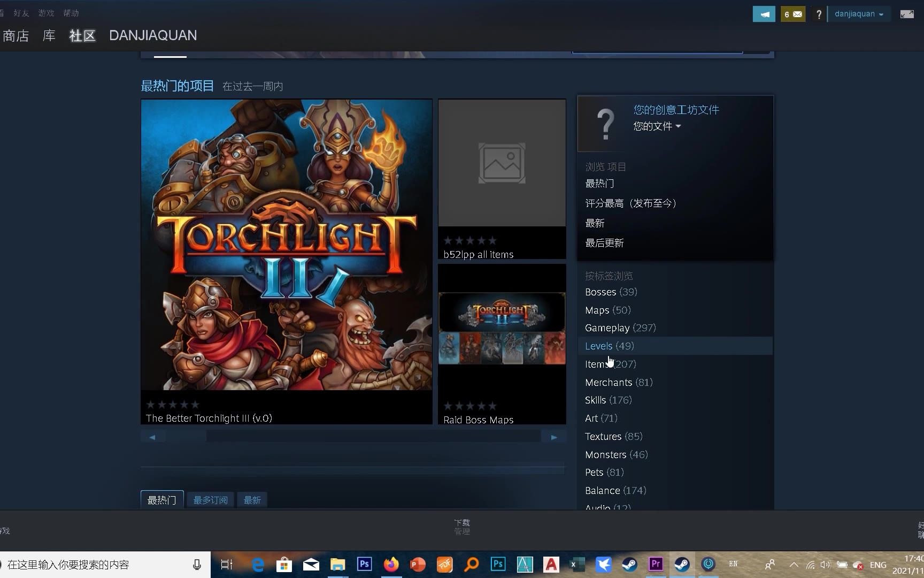Open the orange magnifier search app
This screenshot has width=924, height=578.
tap(471, 565)
